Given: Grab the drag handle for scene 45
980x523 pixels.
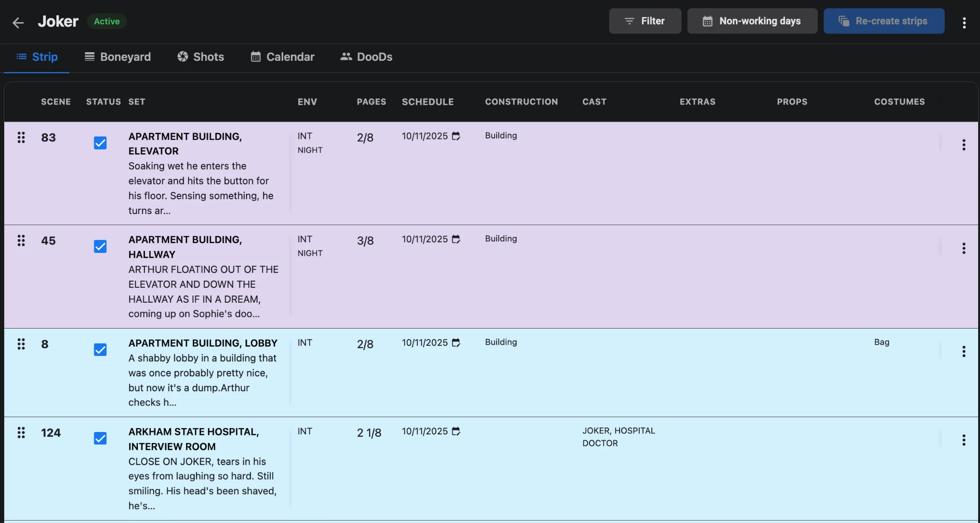Looking at the screenshot, I should [x=21, y=240].
